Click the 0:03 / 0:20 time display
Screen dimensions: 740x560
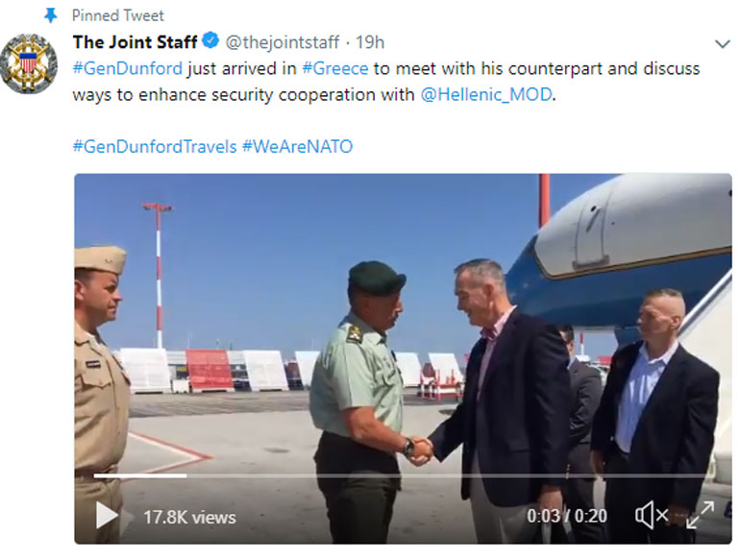coord(567,516)
